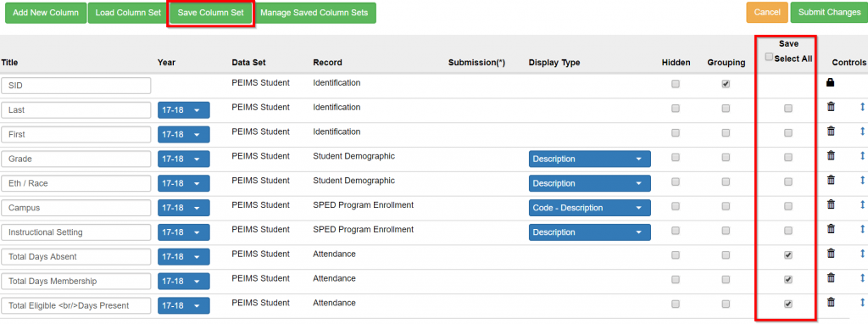Screen dimensions: 868x324
Task: Expand Display Type dropdown for Grade row
Action: pyautogui.click(x=590, y=159)
